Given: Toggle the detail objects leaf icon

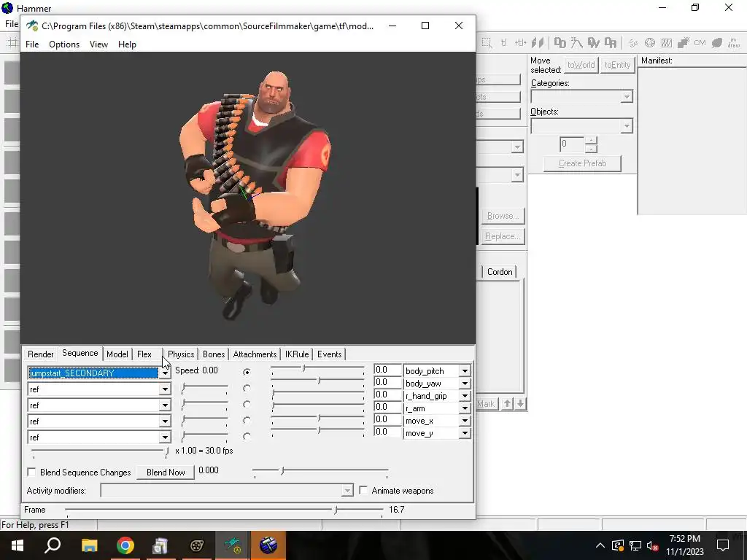Looking at the screenshot, I should (x=717, y=43).
